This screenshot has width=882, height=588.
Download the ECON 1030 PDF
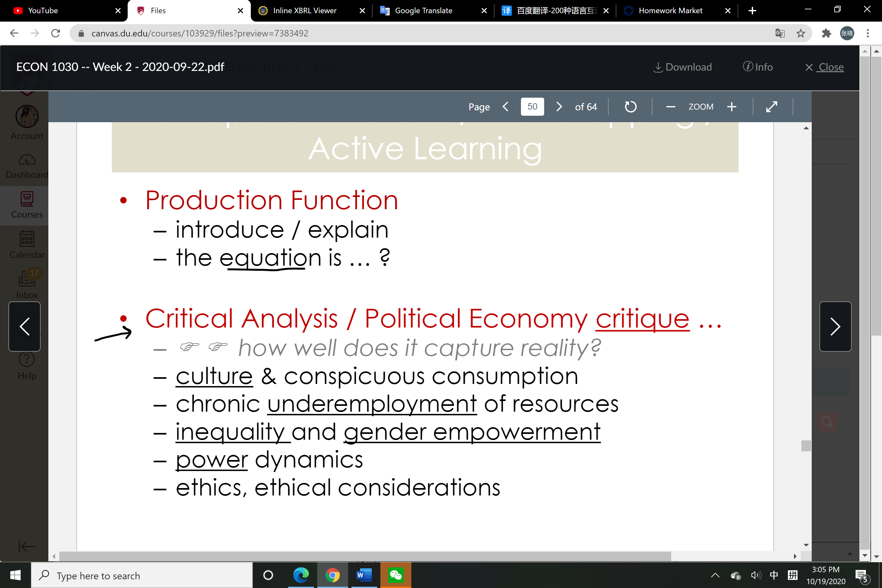tap(682, 67)
